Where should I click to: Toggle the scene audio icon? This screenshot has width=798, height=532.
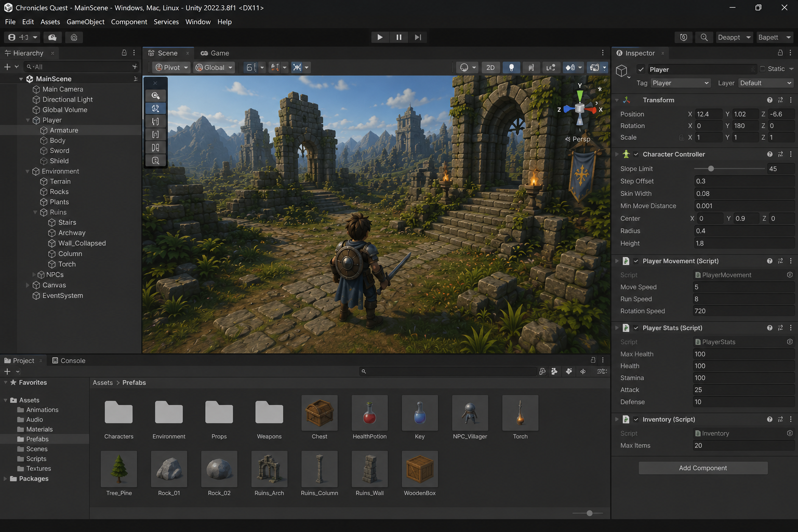[531, 68]
